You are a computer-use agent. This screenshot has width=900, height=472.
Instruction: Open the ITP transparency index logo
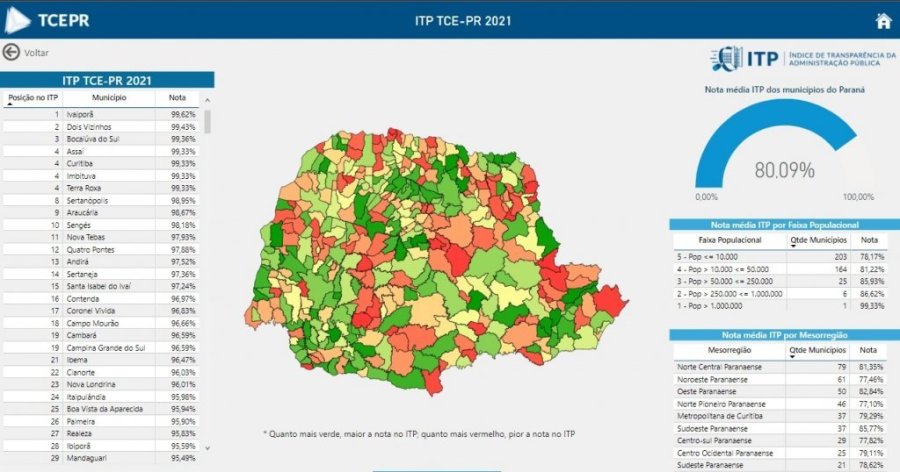click(x=804, y=59)
